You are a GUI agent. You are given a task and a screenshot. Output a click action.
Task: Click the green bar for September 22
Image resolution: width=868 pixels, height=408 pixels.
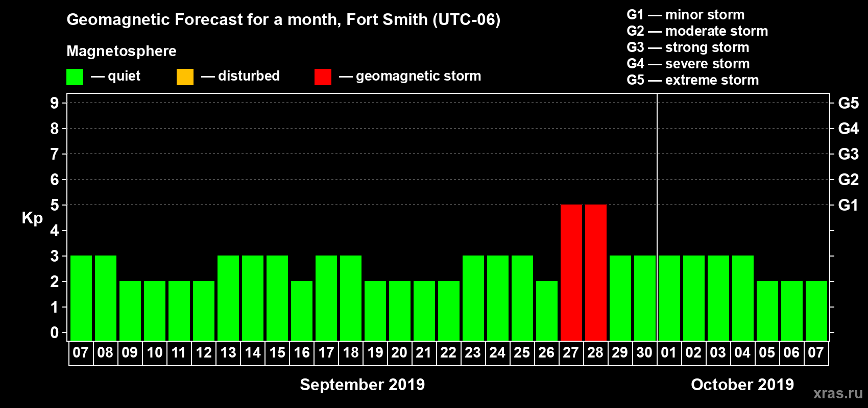point(449,311)
